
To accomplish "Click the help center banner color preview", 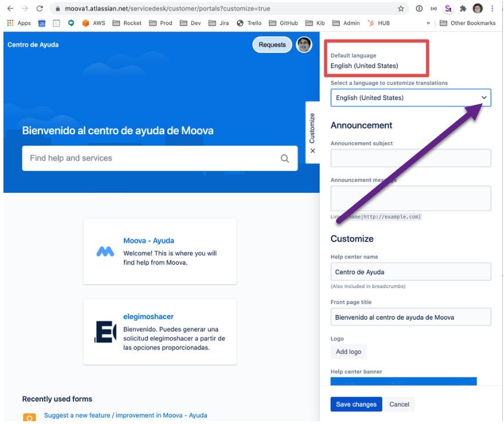I will coord(404,381).
